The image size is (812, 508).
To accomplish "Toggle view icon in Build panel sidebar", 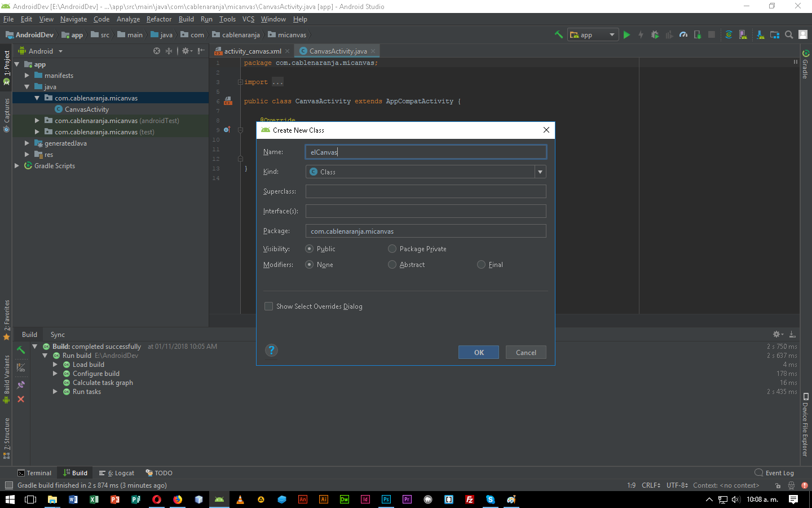I will pyautogui.click(x=21, y=367).
